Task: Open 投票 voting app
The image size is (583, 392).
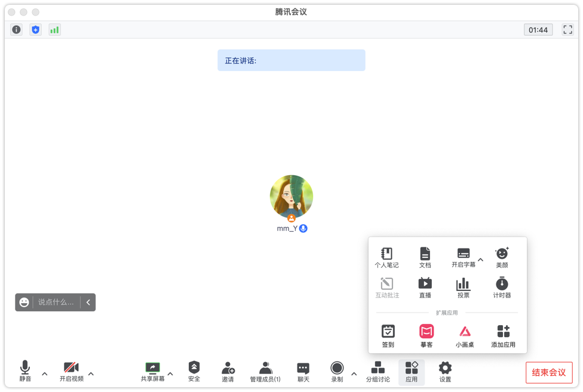Action: 464,288
